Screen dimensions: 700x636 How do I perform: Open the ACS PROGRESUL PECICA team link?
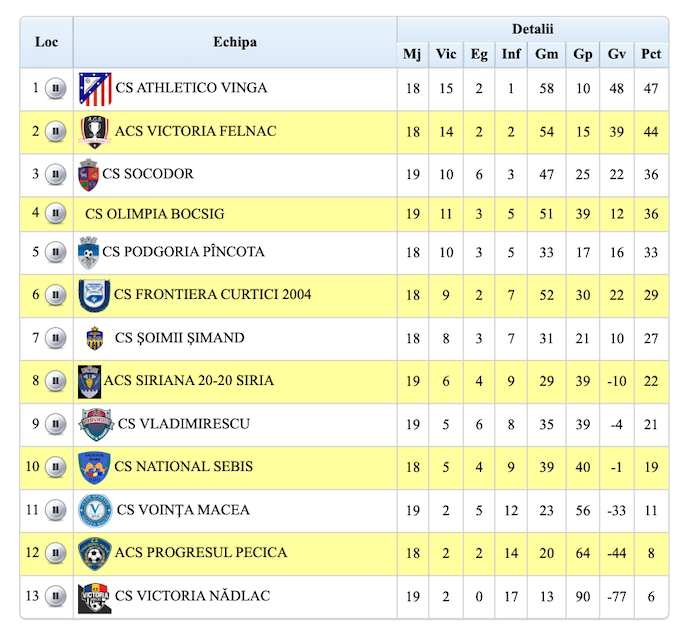point(201,553)
